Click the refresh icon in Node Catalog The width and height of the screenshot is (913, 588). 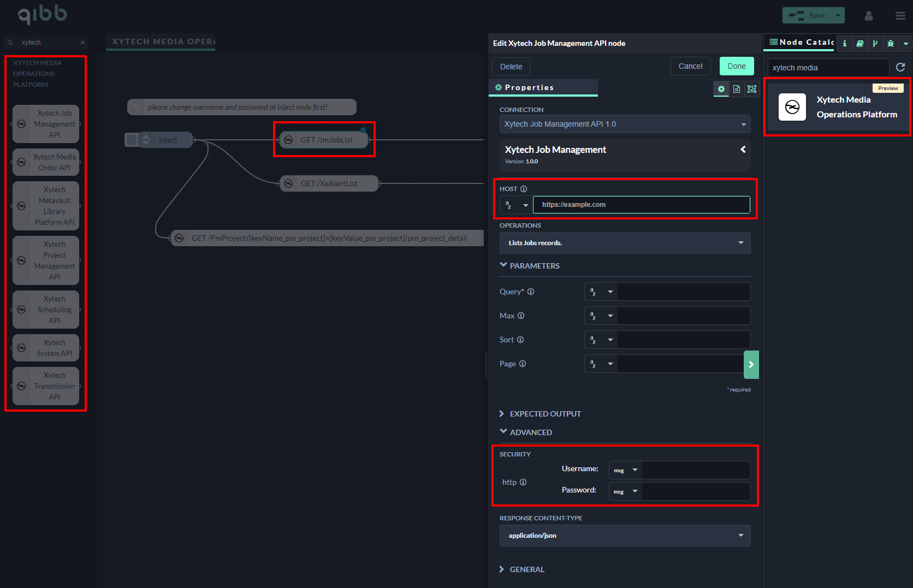[x=900, y=67]
